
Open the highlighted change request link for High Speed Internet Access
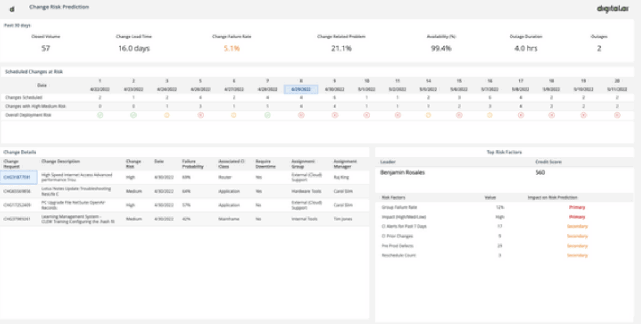pos(17,178)
